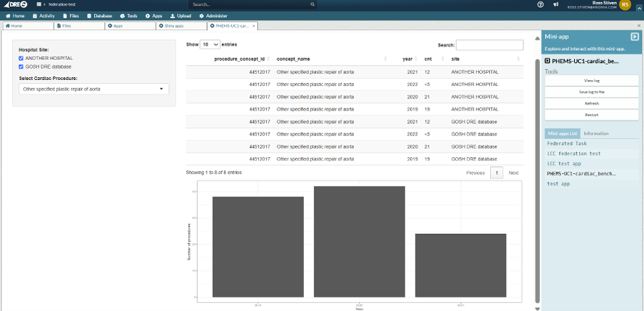Uncheck ANOTHER HOSPITAL checkbox
The image size is (644, 311).
coord(21,59)
